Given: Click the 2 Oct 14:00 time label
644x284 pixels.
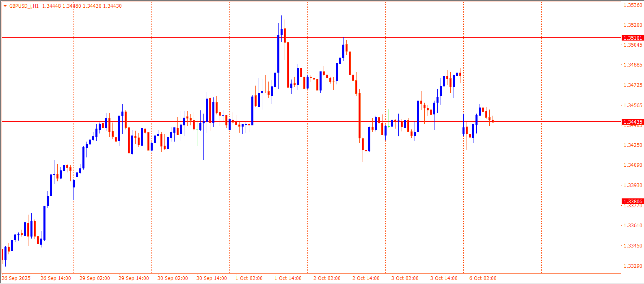Looking at the screenshot, I should 366,278.
